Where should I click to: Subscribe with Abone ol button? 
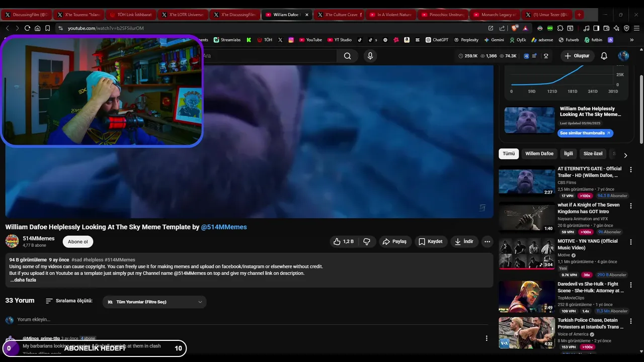click(x=78, y=241)
